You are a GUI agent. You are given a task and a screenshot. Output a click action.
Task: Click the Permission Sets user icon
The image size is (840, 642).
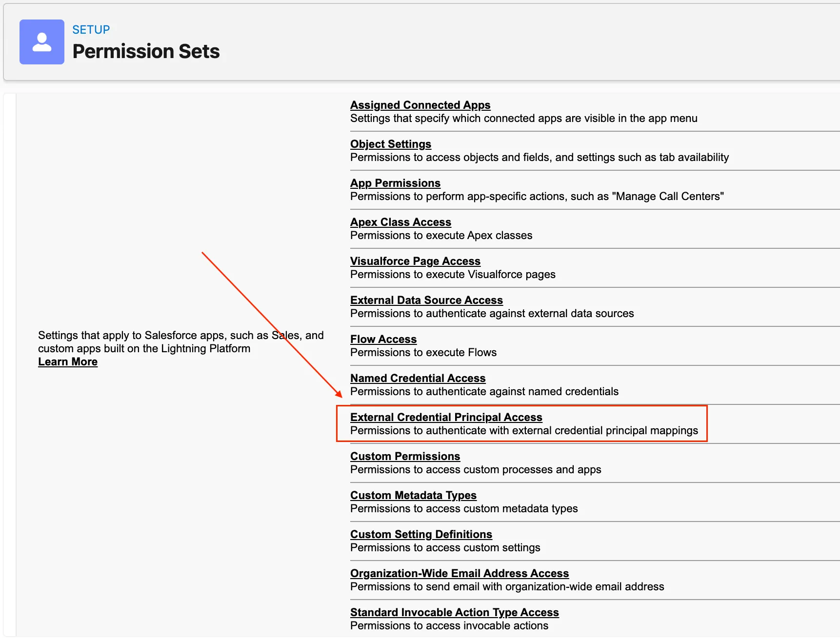42,42
